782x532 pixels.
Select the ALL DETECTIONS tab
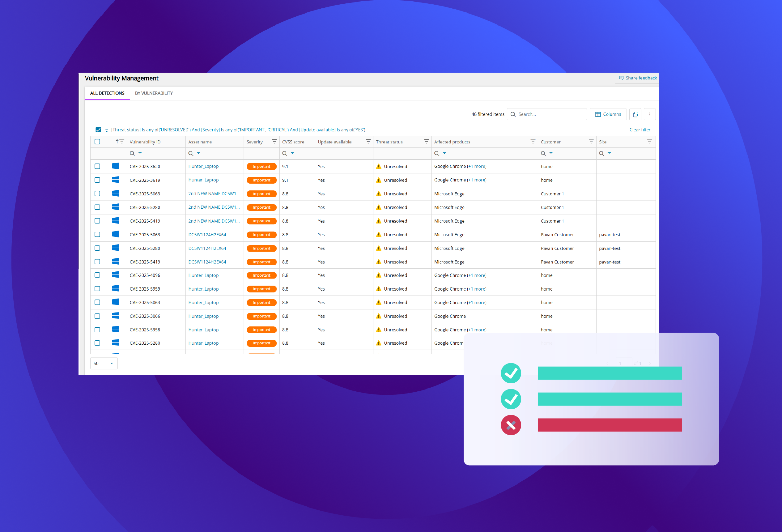[107, 93]
